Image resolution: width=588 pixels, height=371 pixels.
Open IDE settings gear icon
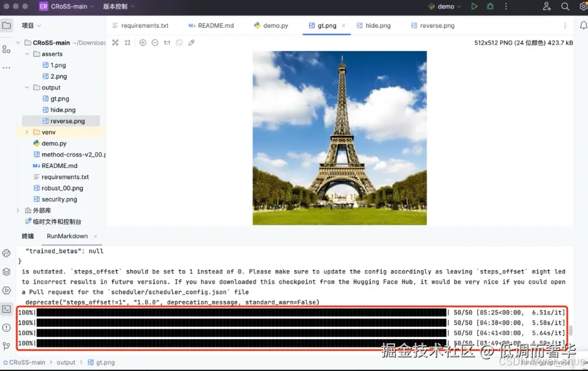[x=584, y=6]
